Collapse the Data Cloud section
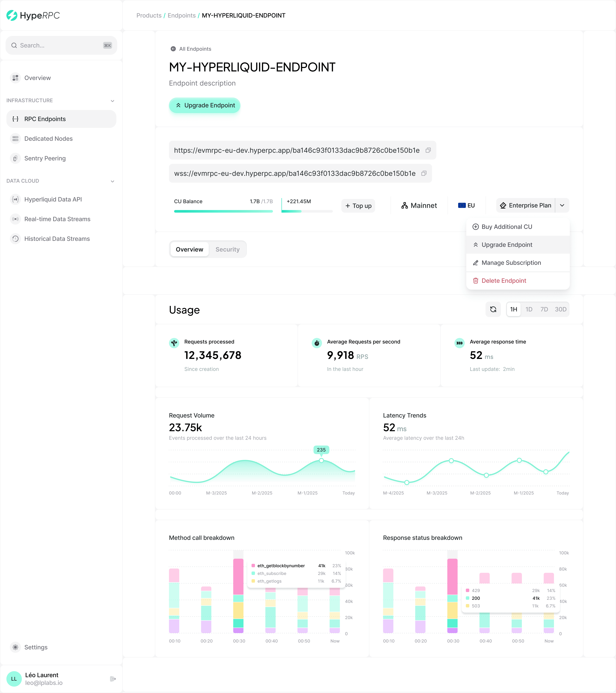Screen dimensions: 616x693 click(x=113, y=181)
